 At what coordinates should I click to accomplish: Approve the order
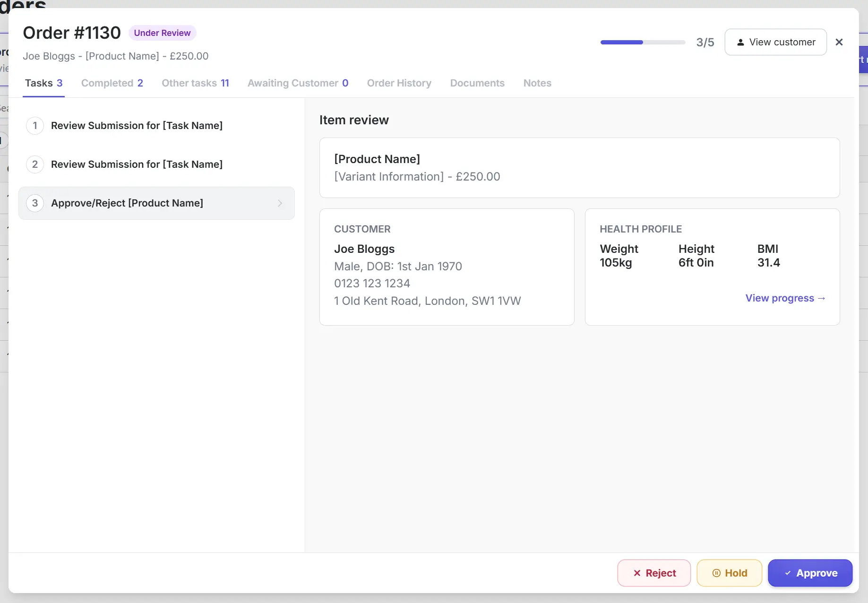coord(810,573)
